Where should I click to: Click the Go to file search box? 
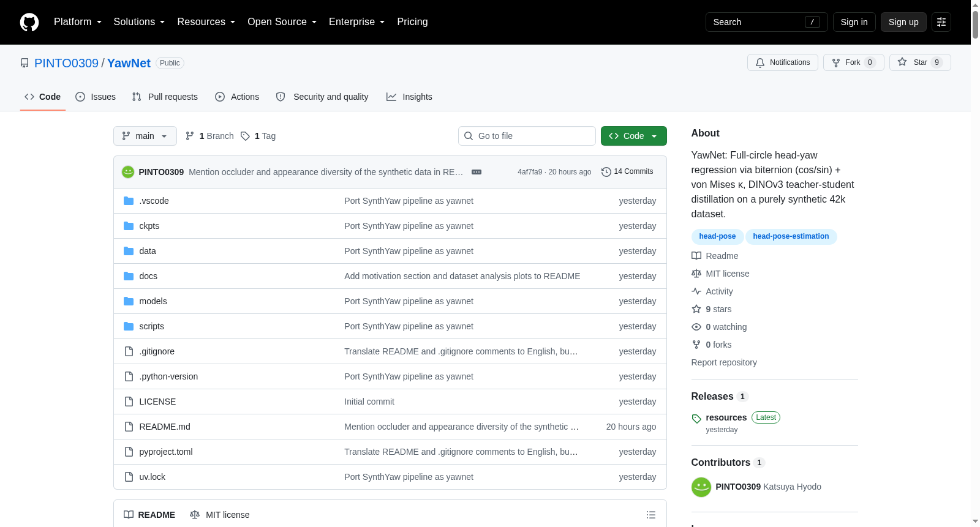pos(527,136)
